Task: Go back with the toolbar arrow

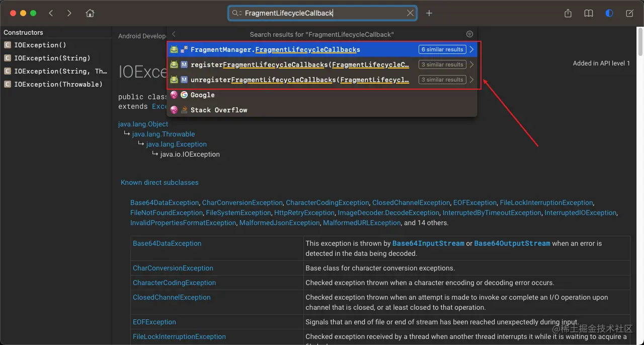Action: pyautogui.click(x=51, y=13)
